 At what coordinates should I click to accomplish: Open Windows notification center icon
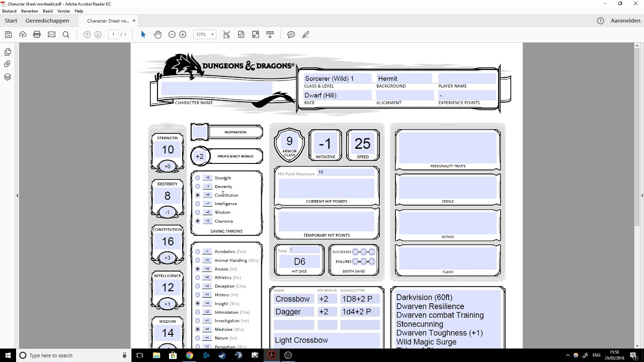click(633, 355)
